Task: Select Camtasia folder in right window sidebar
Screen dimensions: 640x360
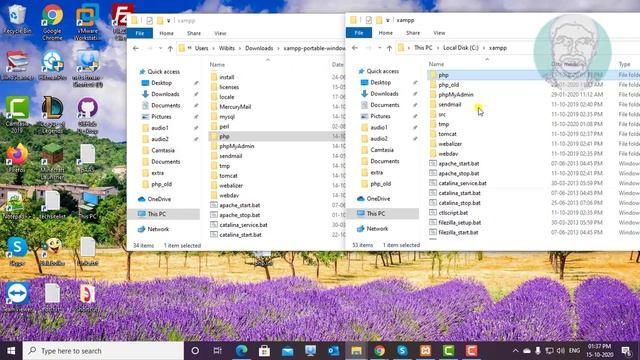Action: click(x=382, y=150)
